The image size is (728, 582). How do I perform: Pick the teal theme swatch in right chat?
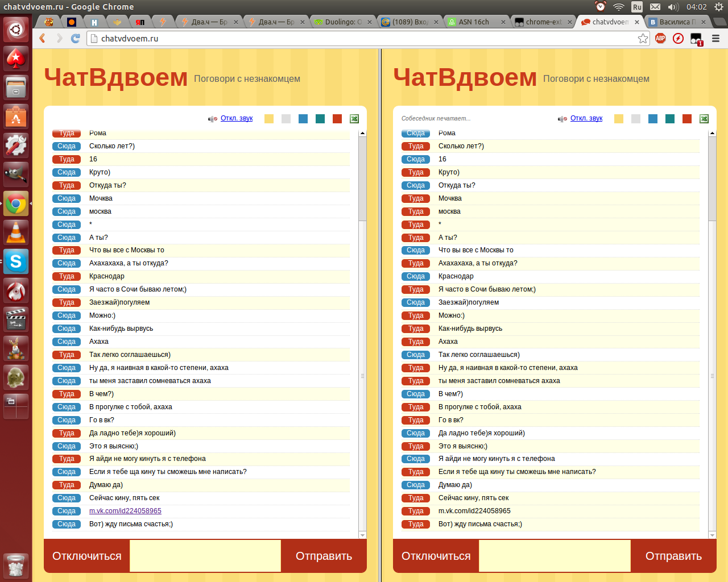point(670,119)
